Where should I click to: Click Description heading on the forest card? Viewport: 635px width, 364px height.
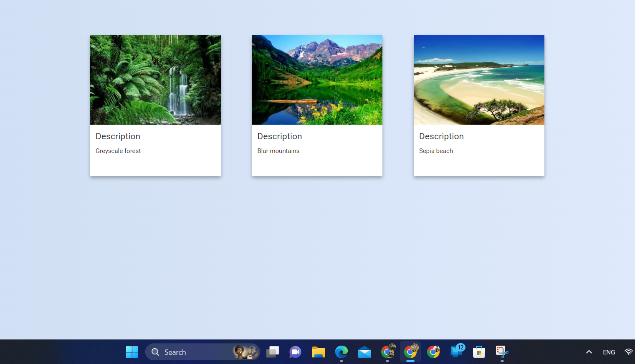118,136
